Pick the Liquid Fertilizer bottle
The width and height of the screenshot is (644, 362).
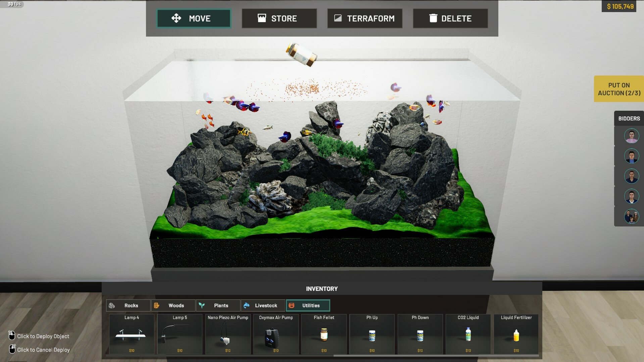pyautogui.click(x=516, y=334)
